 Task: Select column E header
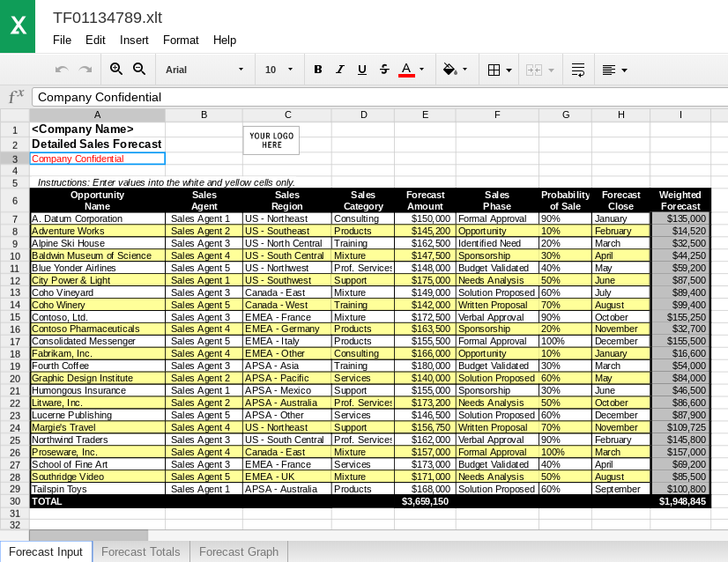click(425, 115)
